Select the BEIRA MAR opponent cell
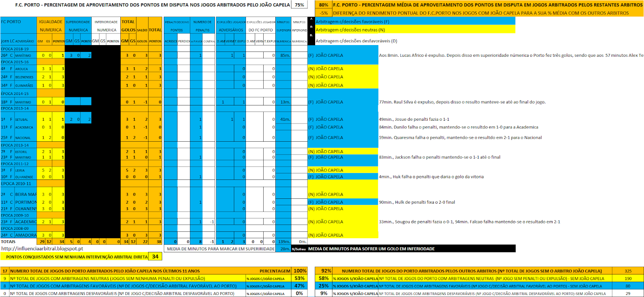Viewport: 644px width, 297px height. click(26, 194)
